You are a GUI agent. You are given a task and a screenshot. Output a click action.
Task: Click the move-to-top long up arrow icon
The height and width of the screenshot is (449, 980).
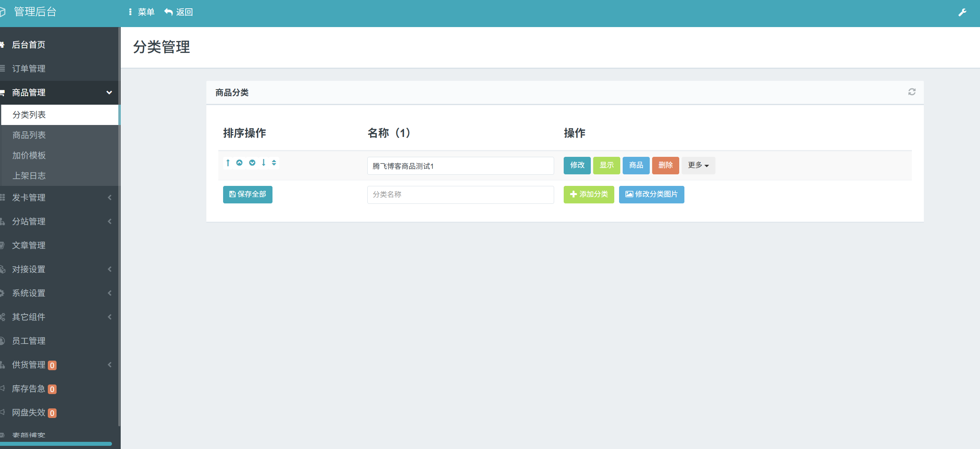click(228, 163)
